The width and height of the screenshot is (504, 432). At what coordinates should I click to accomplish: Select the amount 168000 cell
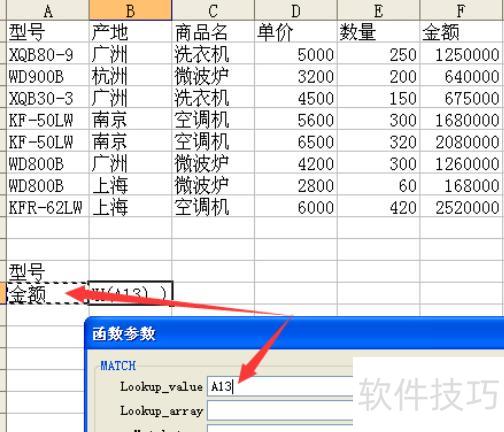(462, 184)
